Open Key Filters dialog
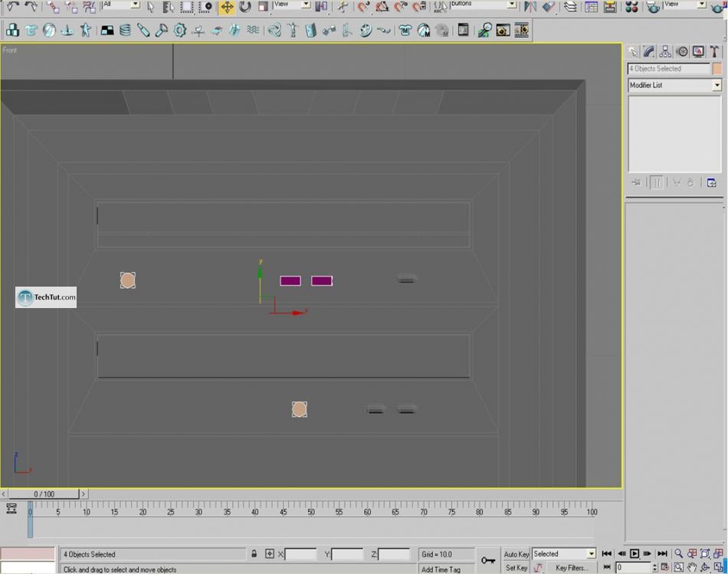The width and height of the screenshot is (728, 574). click(572, 568)
